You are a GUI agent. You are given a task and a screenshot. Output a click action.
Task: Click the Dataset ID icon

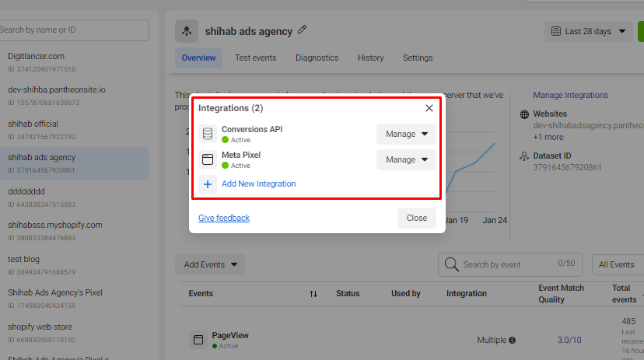pyautogui.click(x=524, y=156)
